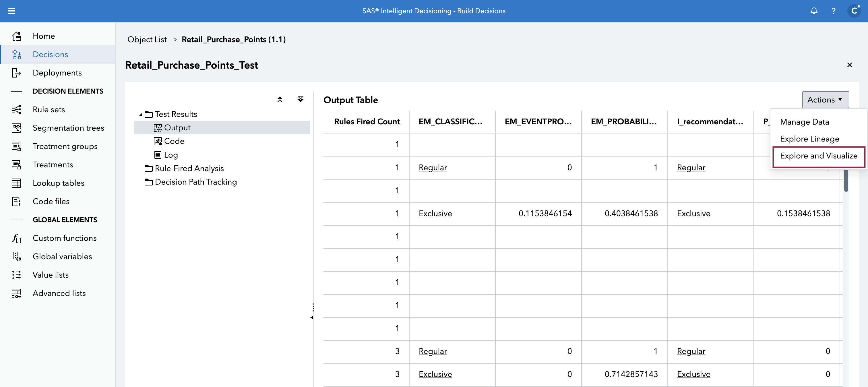
Task: Click the expand-all icon above Test Results
Action: pos(300,99)
